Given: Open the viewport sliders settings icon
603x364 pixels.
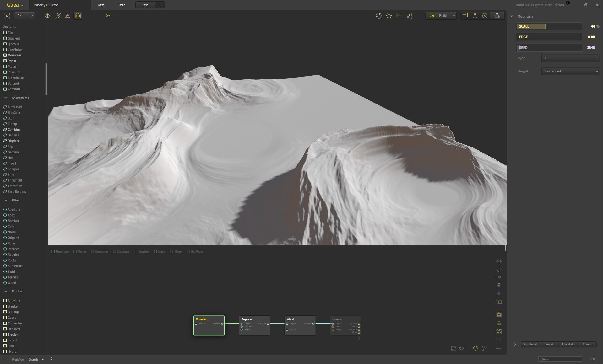Looking at the screenshot, I should click(x=410, y=16).
